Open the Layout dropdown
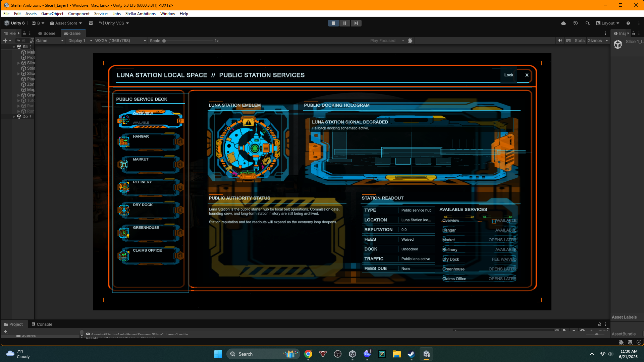The image size is (644, 362). tap(608, 23)
